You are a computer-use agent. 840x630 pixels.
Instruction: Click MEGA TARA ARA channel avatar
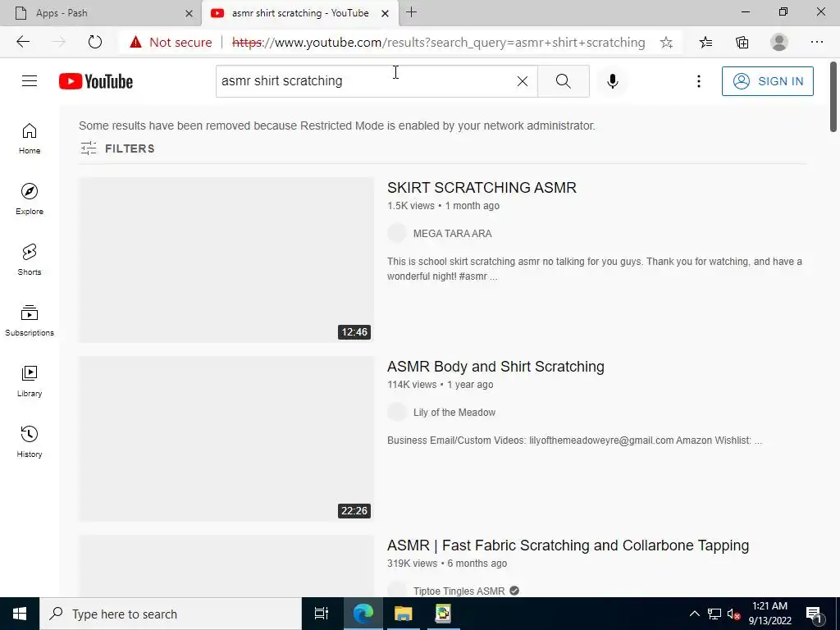(x=397, y=234)
